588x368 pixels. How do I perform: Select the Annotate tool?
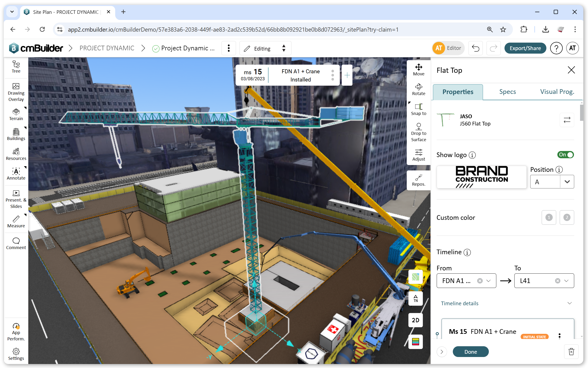pos(16,174)
